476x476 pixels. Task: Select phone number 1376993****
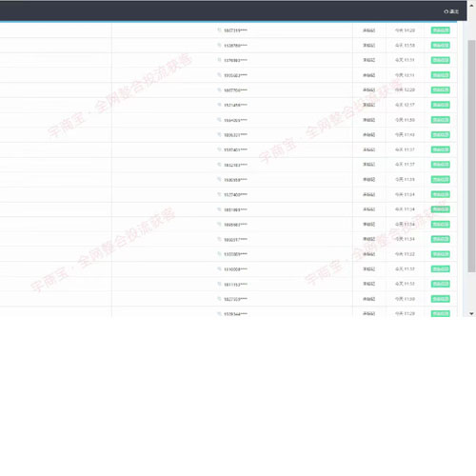point(235,60)
